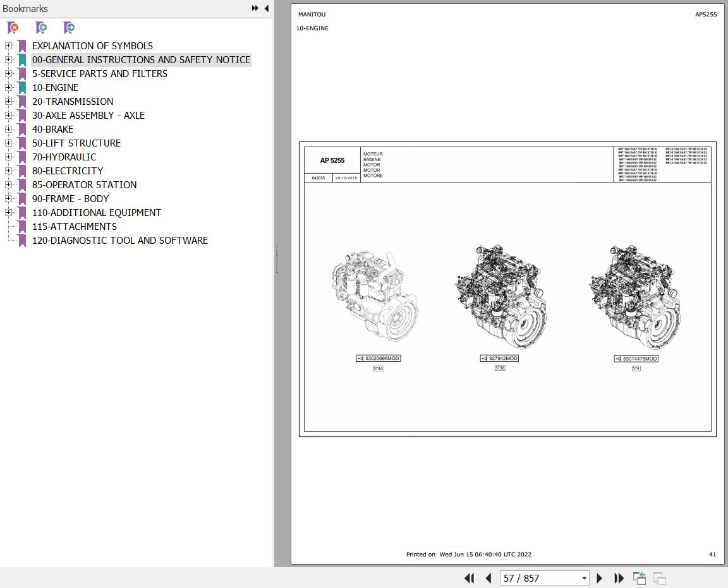The image size is (728, 588).
Task: Click the bookmark icon beside EXPLANATION OF SYMBOLS
Action: coord(22,46)
